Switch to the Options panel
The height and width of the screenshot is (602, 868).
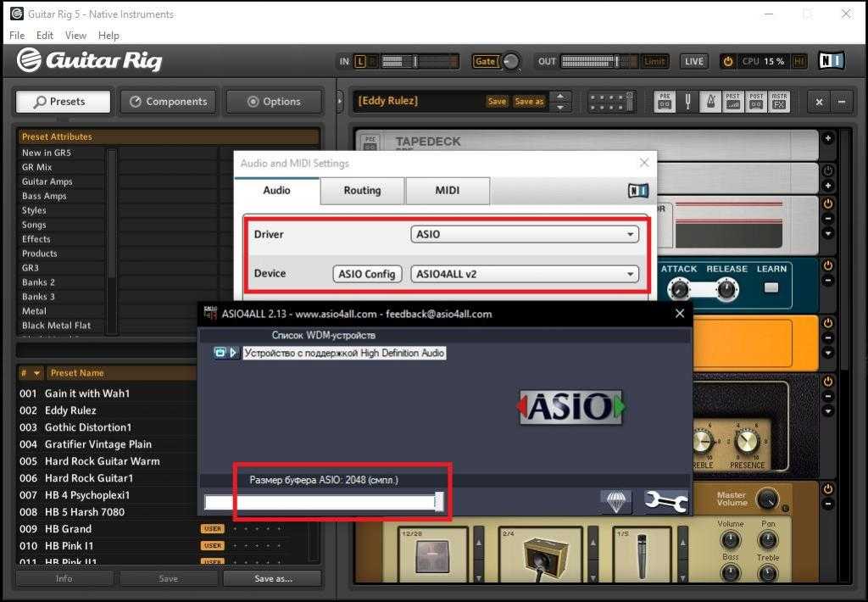[274, 102]
